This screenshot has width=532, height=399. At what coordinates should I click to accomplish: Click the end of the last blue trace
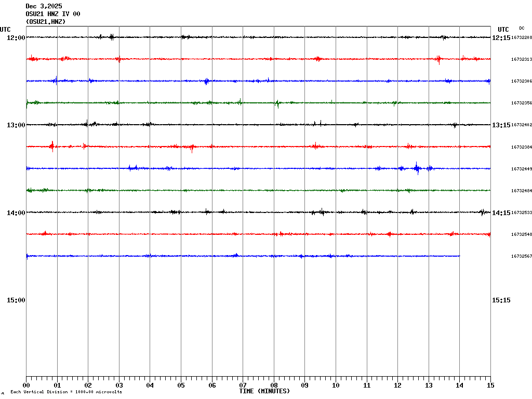[459, 256]
